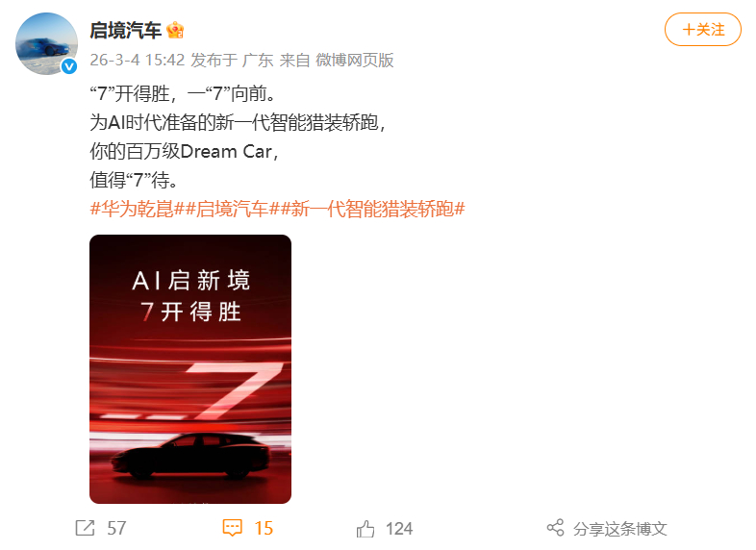Viewport: 756px width, 550px height.
Task: Click the like count 124
Action: (399, 529)
